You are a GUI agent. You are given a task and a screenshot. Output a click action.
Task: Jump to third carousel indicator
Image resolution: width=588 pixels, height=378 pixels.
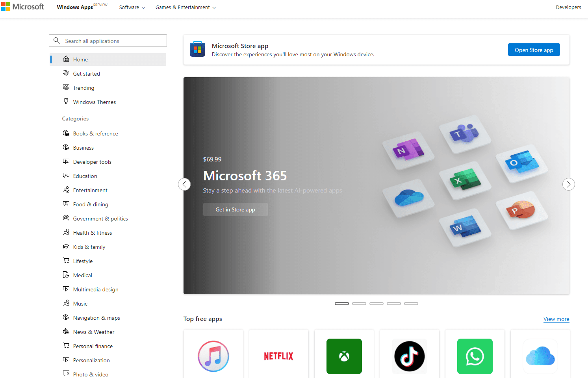pos(377,304)
